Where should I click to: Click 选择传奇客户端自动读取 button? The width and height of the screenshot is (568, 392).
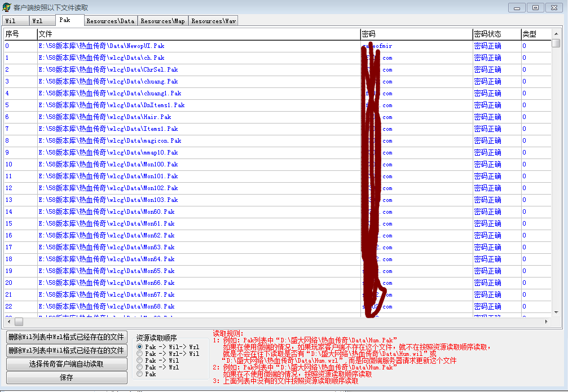pyautogui.click(x=67, y=364)
